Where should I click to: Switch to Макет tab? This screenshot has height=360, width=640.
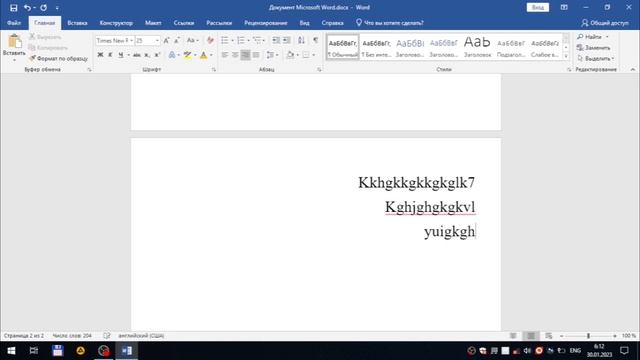pos(153,23)
